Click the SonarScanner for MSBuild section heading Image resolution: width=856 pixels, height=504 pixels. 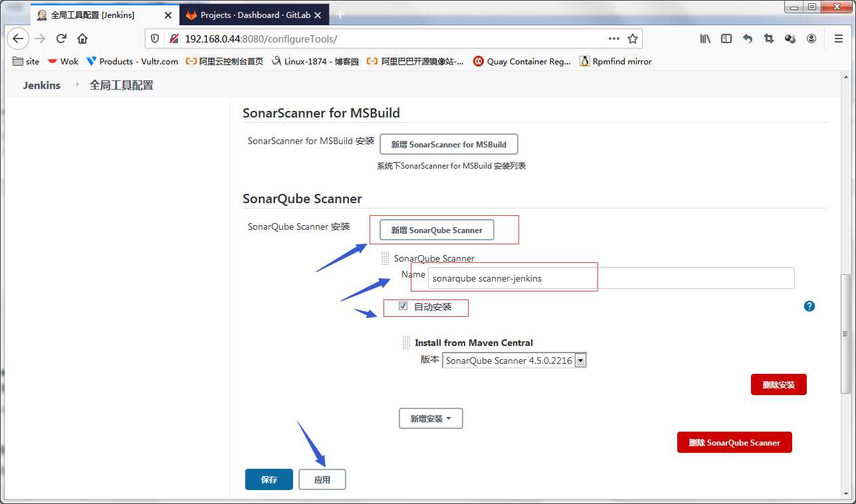tap(322, 113)
